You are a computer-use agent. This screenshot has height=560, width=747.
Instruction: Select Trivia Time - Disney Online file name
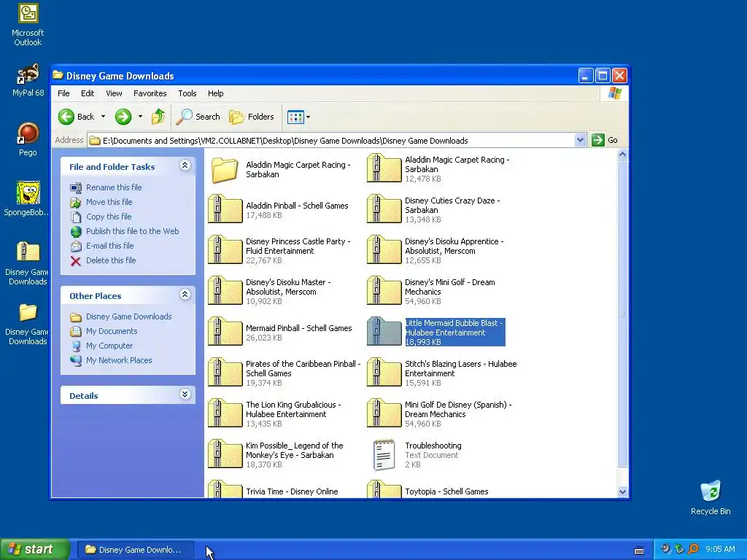[x=292, y=491]
